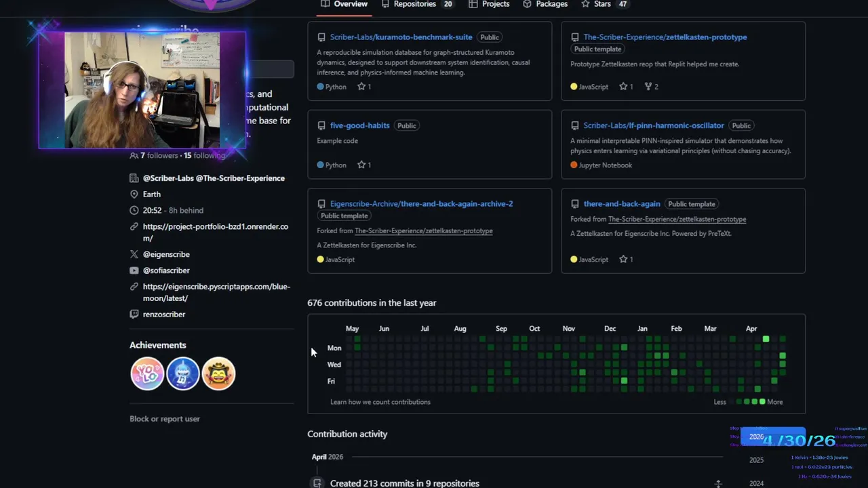This screenshot has height=488, width=868.
Task: Open the project-portfolio onrender website link
Action: pyautogui.click(x=216, y=232)
